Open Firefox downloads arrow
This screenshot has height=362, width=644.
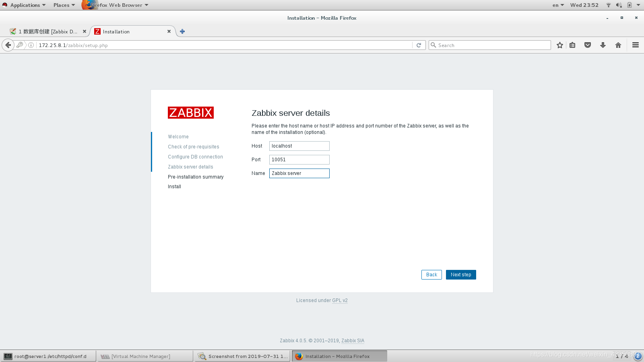603,45
